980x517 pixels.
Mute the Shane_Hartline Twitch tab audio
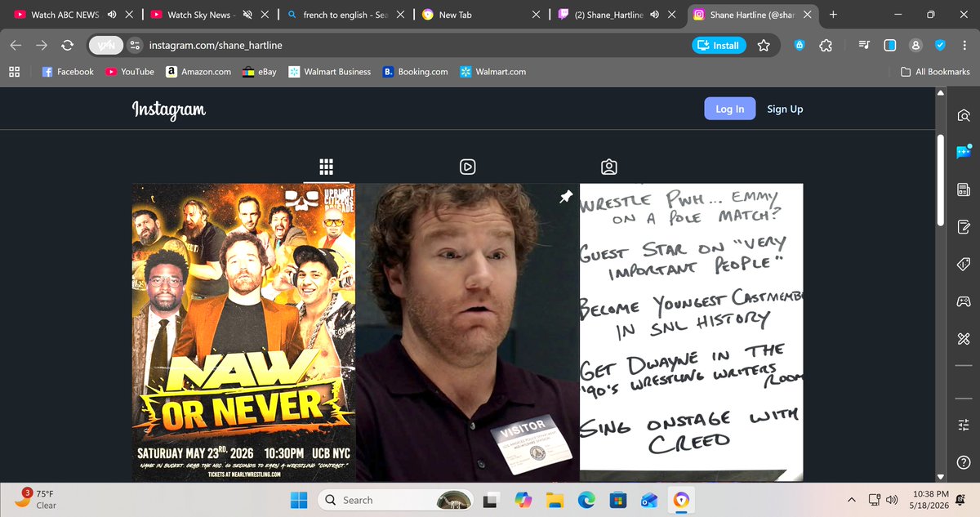click(x=655, y=15)
